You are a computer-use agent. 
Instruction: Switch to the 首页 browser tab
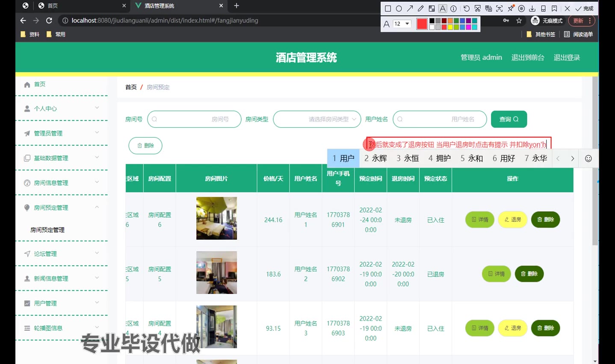tap(81, 6)
